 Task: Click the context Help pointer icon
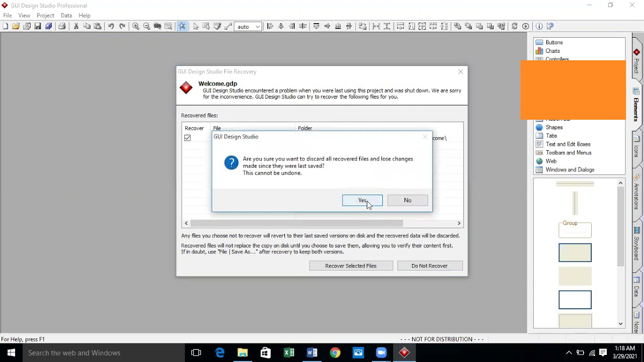tap(550, 26)
